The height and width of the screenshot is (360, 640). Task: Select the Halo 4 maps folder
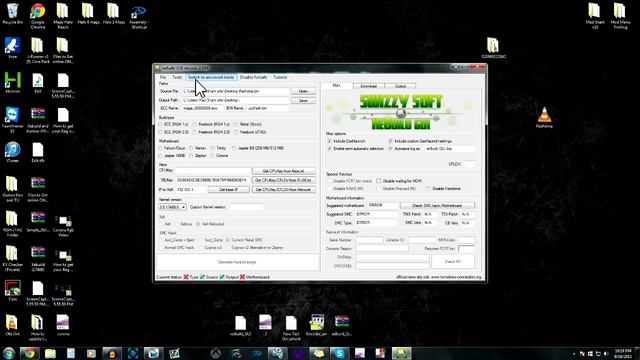click(88, 13)
